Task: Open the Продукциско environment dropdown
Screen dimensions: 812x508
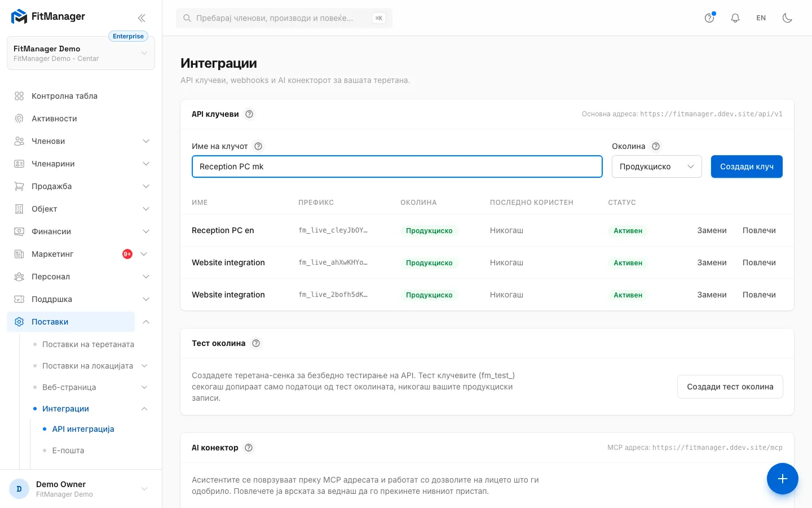Action: point(657,167)
